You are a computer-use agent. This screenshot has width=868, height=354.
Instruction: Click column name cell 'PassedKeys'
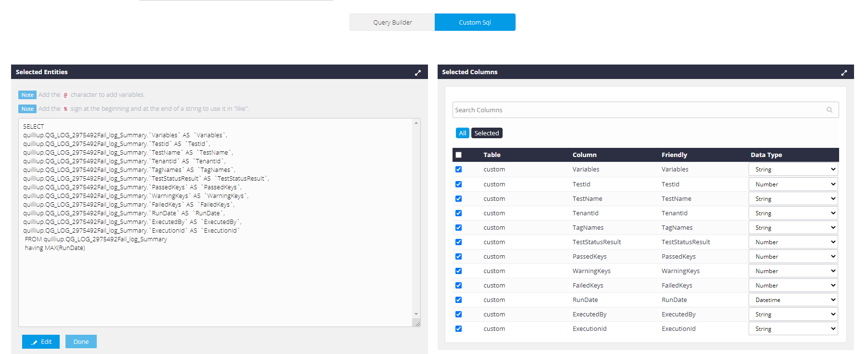[x=589, y=256]
